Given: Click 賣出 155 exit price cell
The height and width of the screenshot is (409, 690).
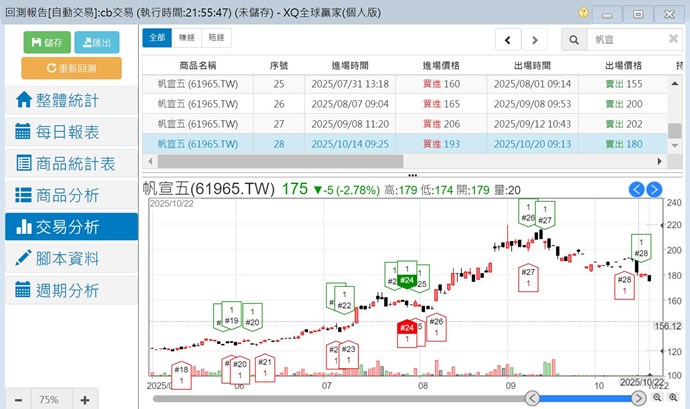Looking at the screenshot, I should click(624, 84).
